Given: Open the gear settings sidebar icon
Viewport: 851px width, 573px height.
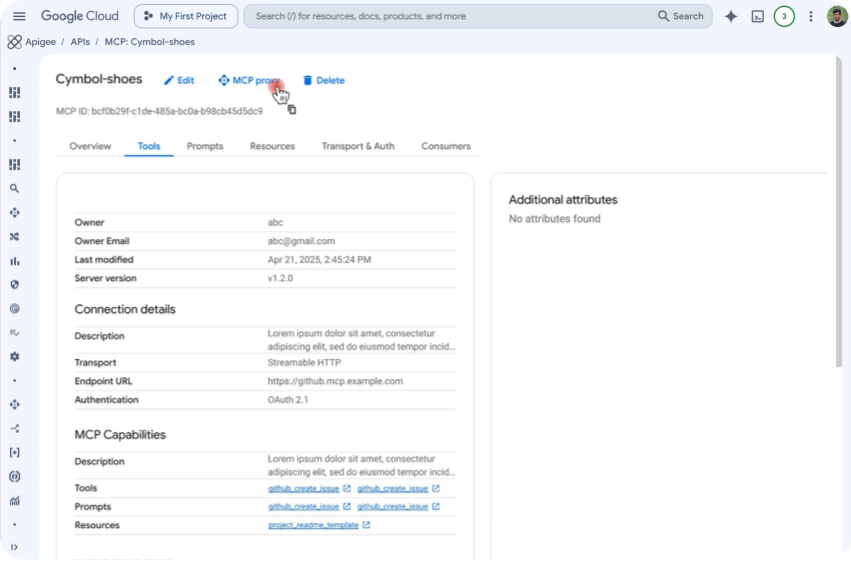Looking at the screenshot, I should pos(15,356).
